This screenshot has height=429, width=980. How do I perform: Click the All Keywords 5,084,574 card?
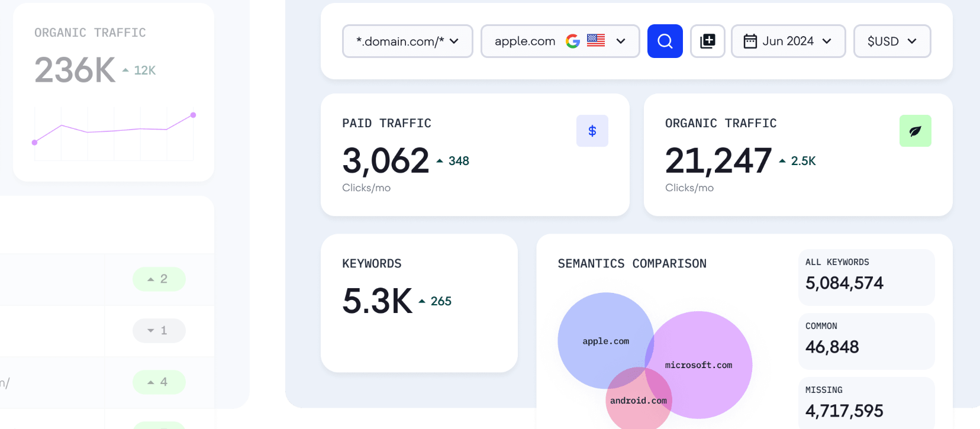[x=866, y=277]
